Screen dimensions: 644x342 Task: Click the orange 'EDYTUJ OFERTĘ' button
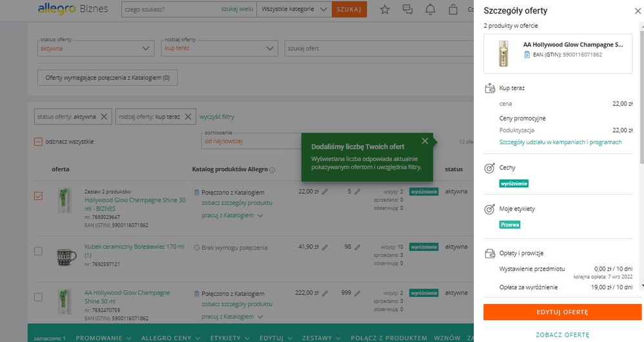(562, 312)
